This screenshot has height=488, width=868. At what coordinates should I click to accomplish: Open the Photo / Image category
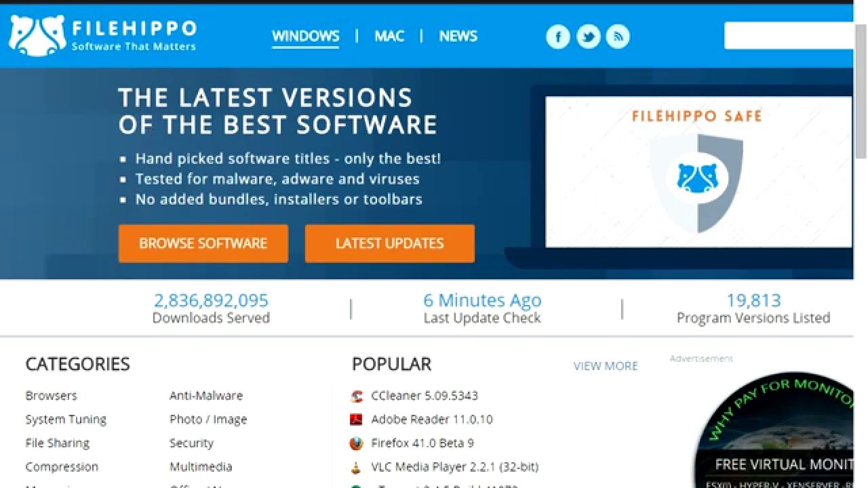208,420
